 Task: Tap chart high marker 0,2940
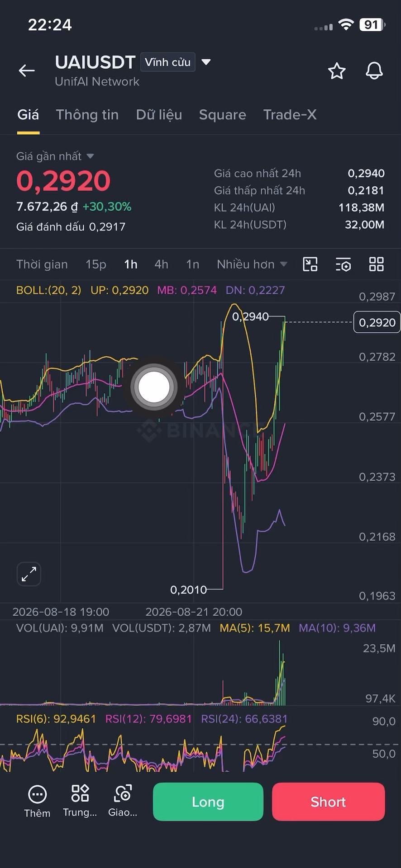pos(250,316)
